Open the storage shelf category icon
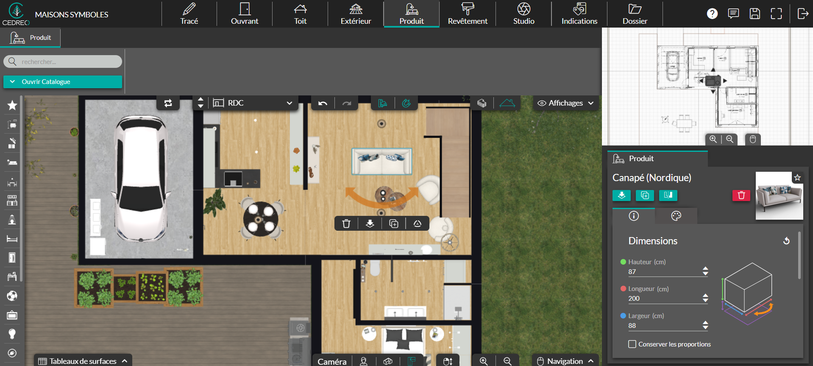 point(12,201)
